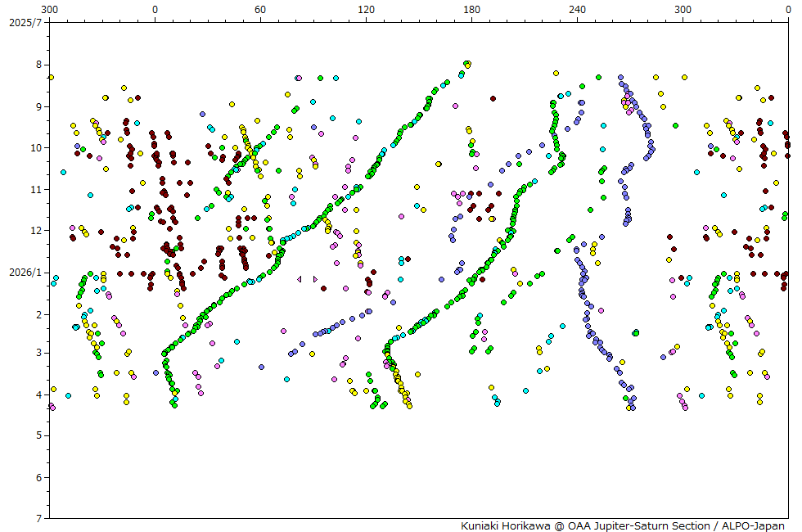The image size is (802, 532).
Task: Select topmost green point of the diagonal track
Action: 467,64
